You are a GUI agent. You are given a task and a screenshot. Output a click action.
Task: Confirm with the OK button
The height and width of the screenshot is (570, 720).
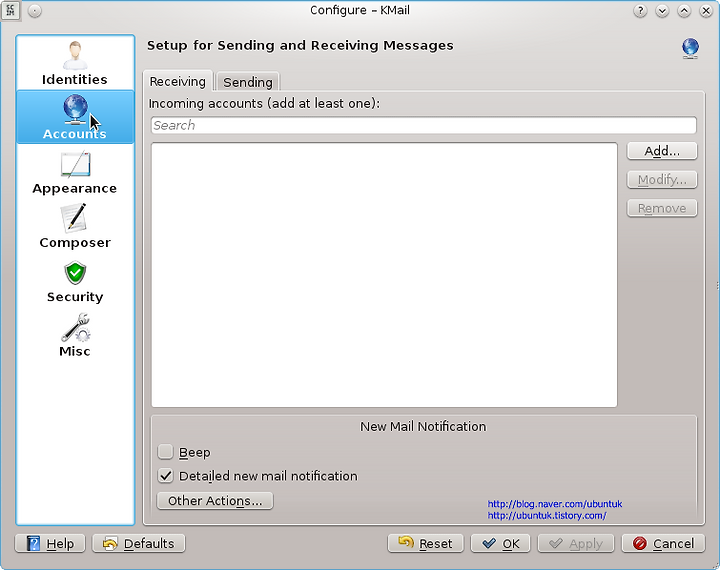point(501,543)
